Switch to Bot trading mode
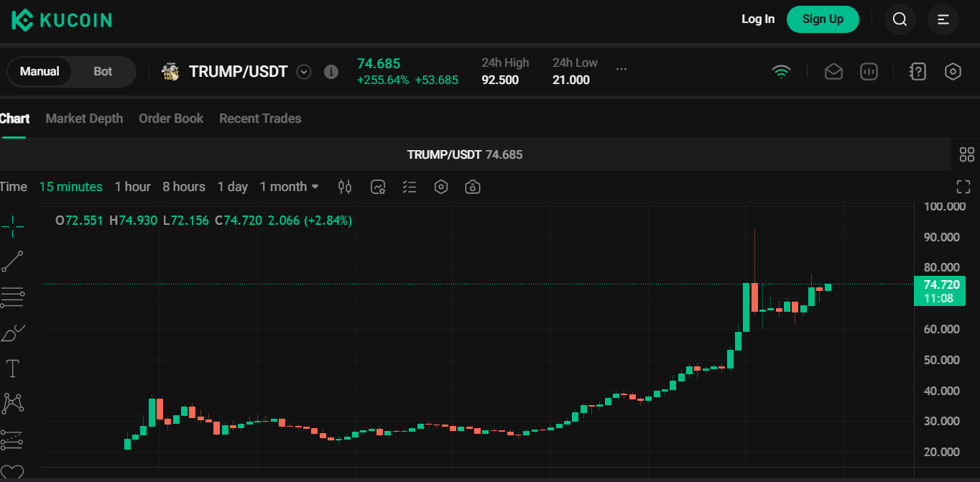This screenshot has height=482, width=980. pyautogui.click(x=103, y=71)
